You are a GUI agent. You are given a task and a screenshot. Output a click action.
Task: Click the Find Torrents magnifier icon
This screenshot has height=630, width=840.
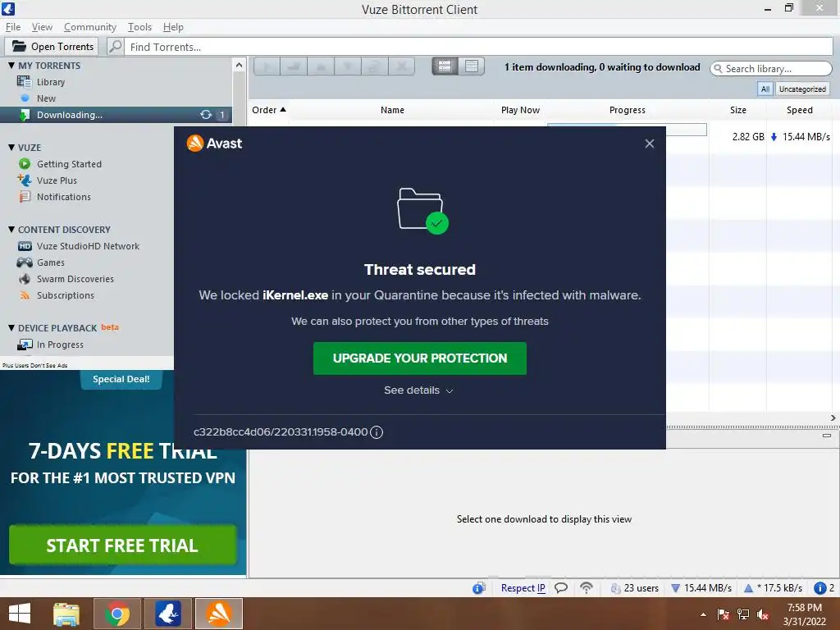coord(115,47)
